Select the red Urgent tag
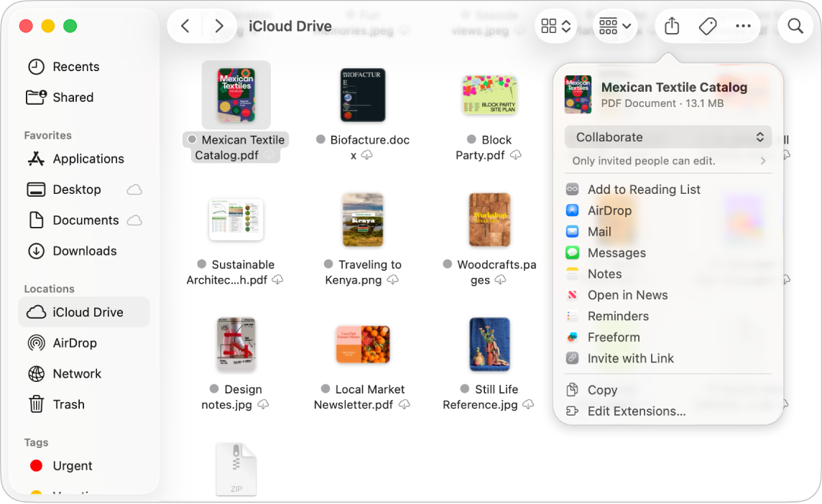The width and height of the screenshot is (822, 504). click(x=68, y=466)
